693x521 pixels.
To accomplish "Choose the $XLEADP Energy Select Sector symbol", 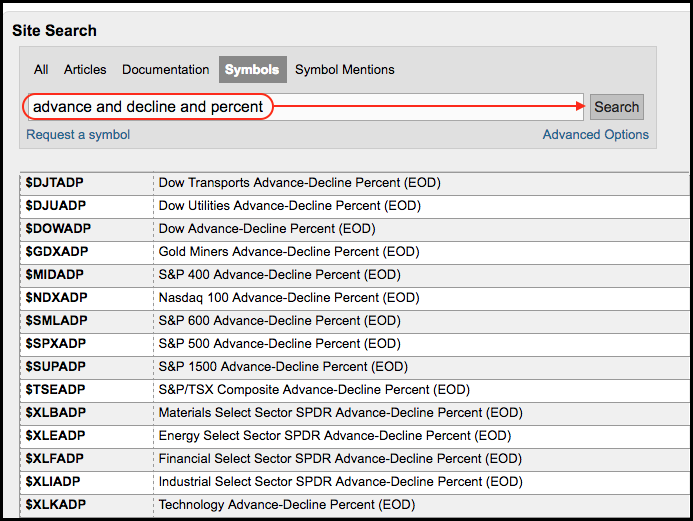I will coord(55,435).
